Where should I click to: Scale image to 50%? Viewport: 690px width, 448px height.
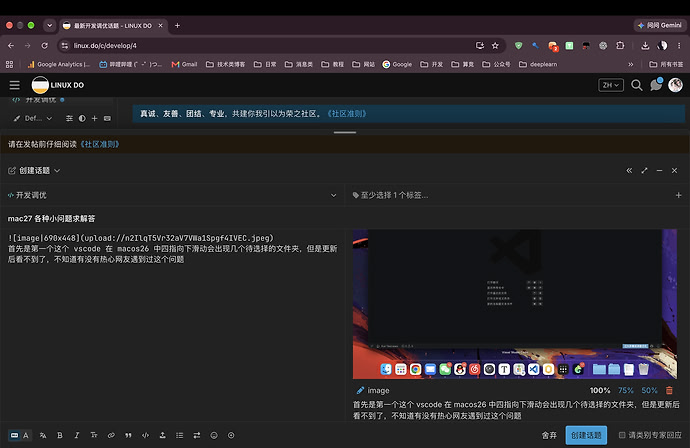[649, 390]
